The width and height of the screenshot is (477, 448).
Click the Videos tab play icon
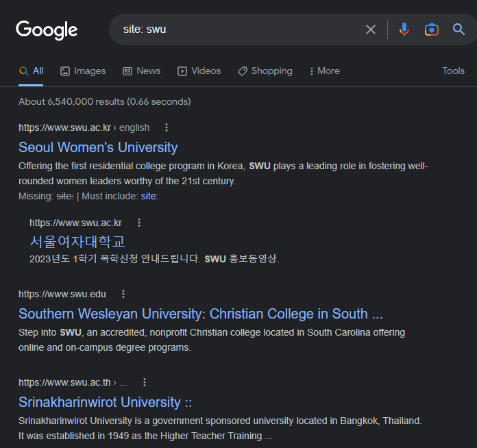point(182,71)
